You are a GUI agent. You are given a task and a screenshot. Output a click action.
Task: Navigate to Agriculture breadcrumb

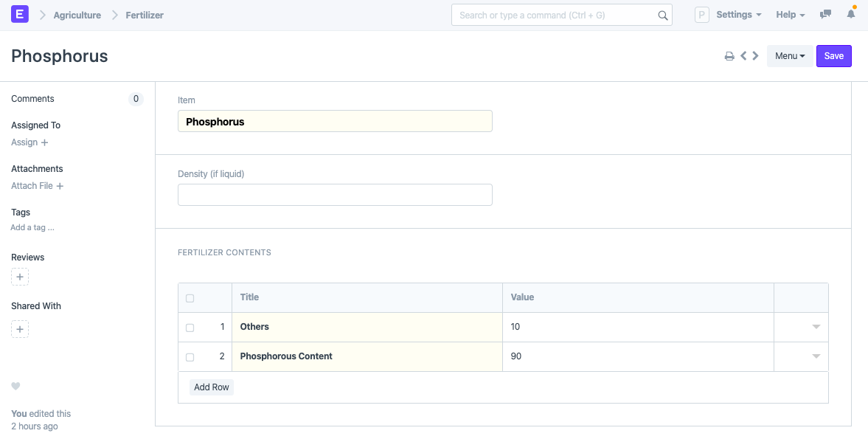point(77,15)
